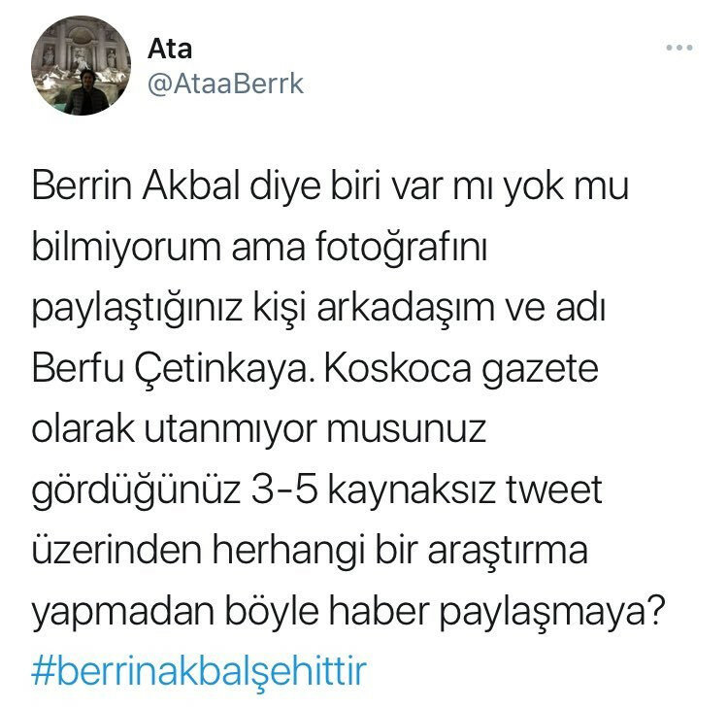
Task: Click the word fotoğrafını in tweet
Action: pyautogui.click(x=402, y=247)
